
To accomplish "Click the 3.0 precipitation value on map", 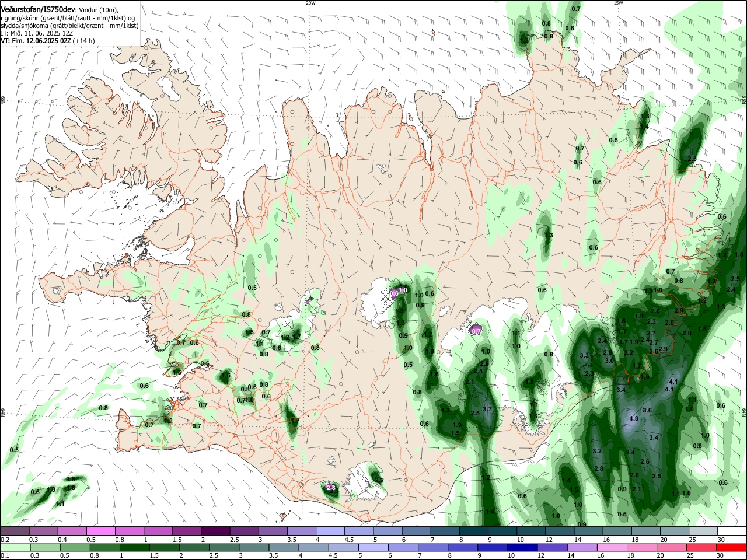I will [x=609, y=361].
